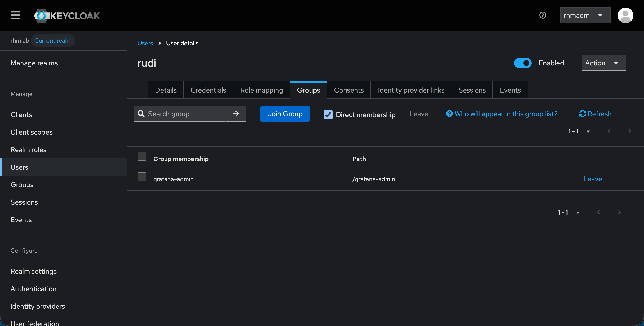Open top pagination 1-1 per-page dropdown

579,131
